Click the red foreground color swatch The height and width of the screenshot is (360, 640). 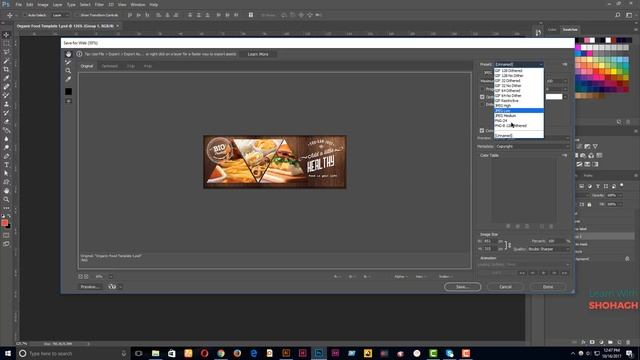click(x=4, y=223)
